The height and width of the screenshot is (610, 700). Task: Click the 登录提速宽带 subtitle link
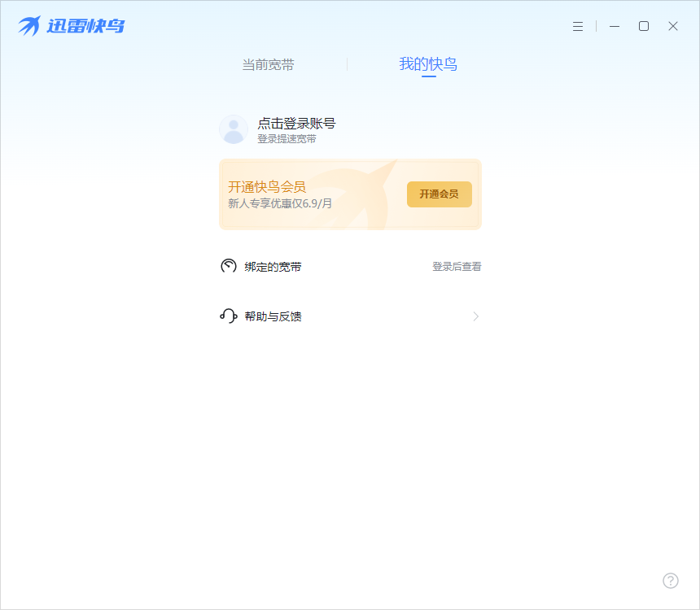point(287,139)
